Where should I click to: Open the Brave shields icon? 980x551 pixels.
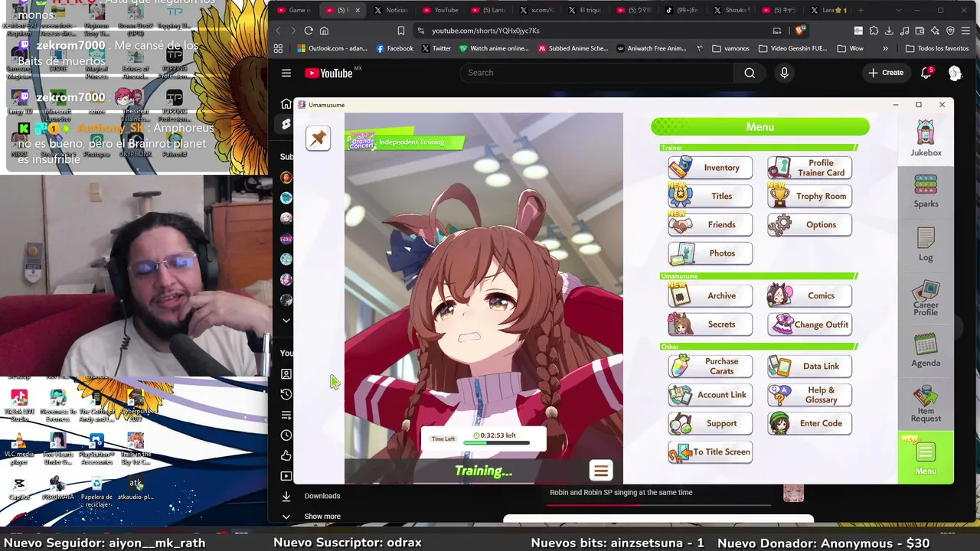[x=799, y=31]
